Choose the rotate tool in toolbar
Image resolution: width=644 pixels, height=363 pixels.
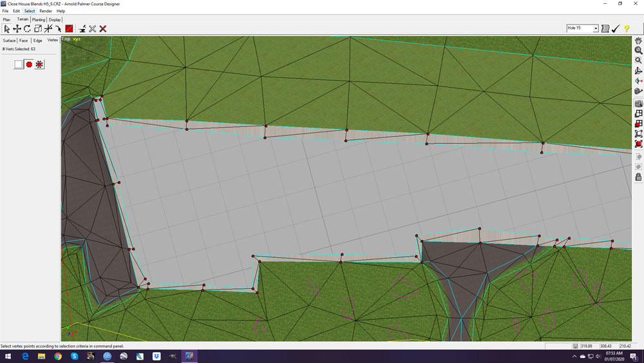pyautogui.click(x=28, y=29)
